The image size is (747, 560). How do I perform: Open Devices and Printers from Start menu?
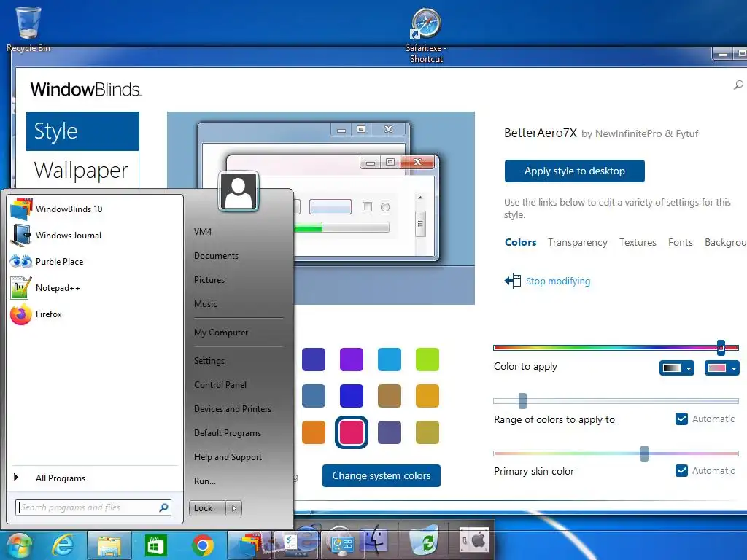click(233, 409)
